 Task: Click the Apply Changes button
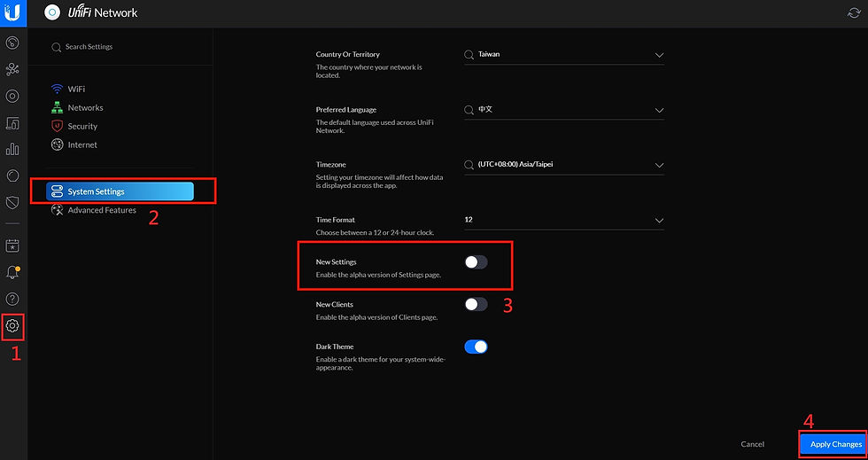coord(835,444)
